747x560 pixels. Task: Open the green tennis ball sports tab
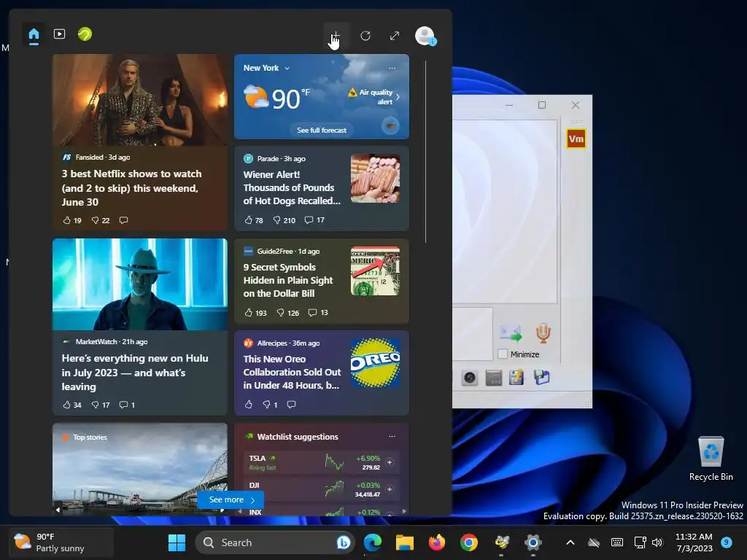point(85,34)
